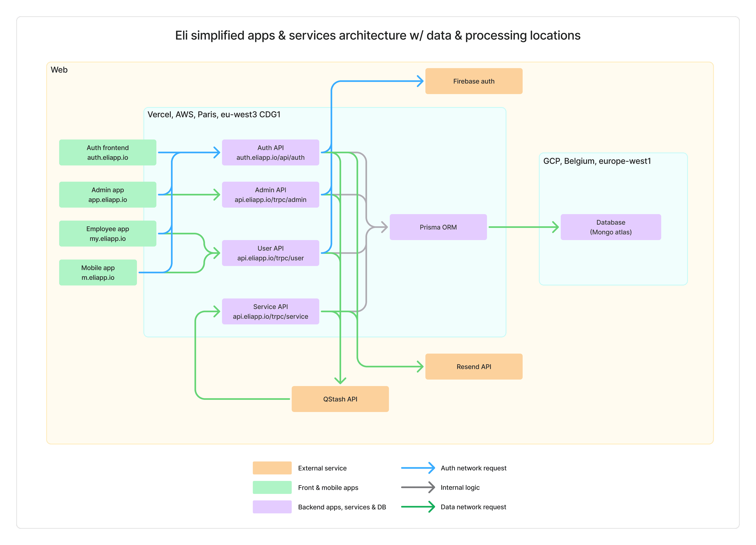This screenshot has height=545, width=756.
Task: Click the QStash API box
Action: (340, 399)
